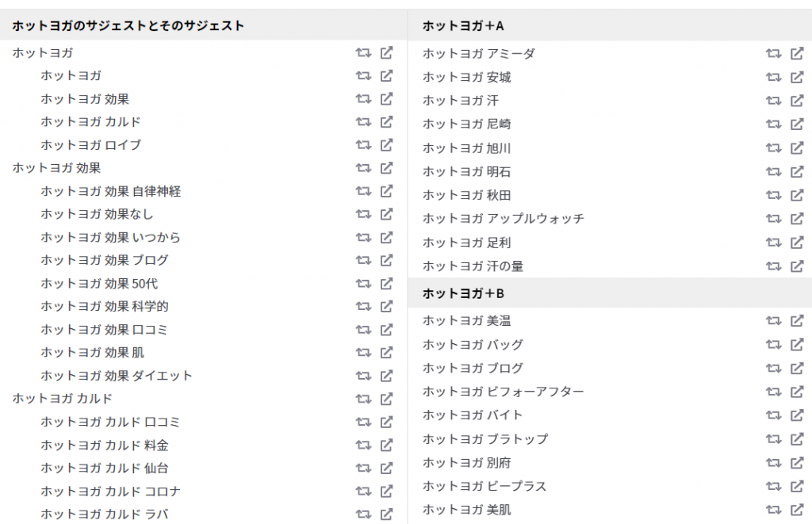The image size is (812, 524).
Task: Click re-search icon for ホットヨガ 効果 ダイエット
Action: (x=363, y=376)
